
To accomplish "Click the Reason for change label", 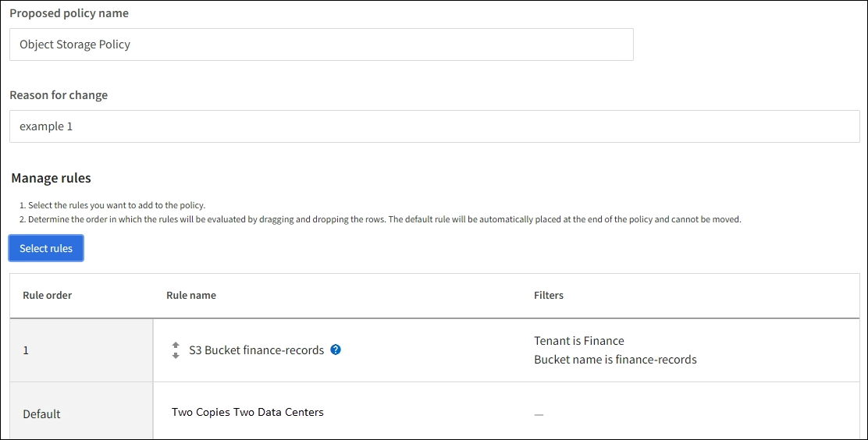I will click(x=59, y=95).
